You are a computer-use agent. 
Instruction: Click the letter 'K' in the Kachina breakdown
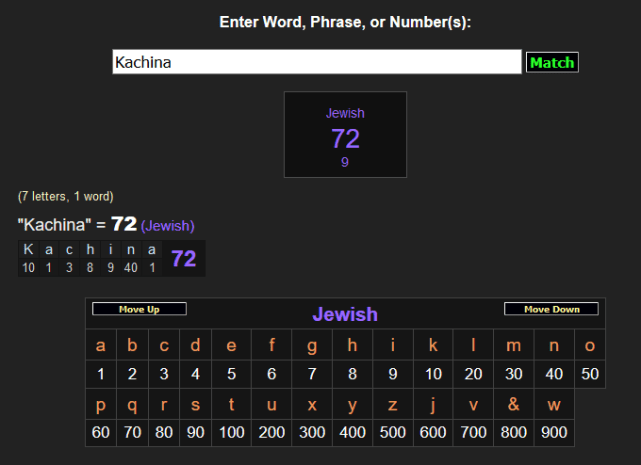click(28, 249)
